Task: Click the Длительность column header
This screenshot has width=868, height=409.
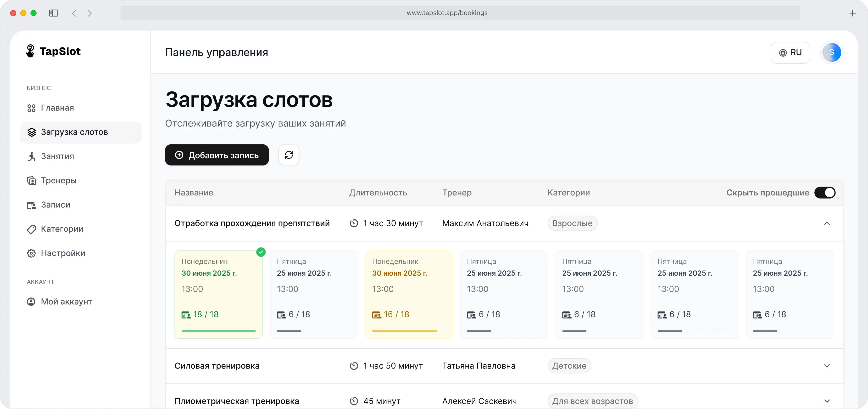Action: (378, 193)
